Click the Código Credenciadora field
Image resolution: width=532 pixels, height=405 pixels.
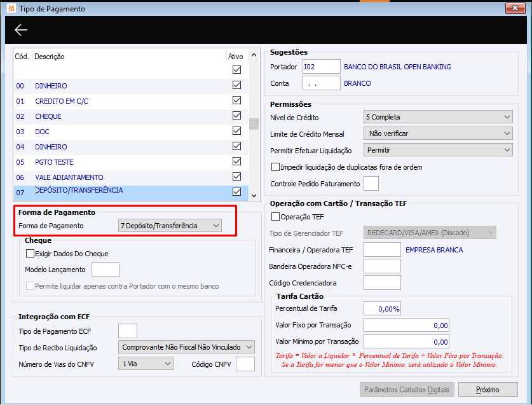click(382, 283)
